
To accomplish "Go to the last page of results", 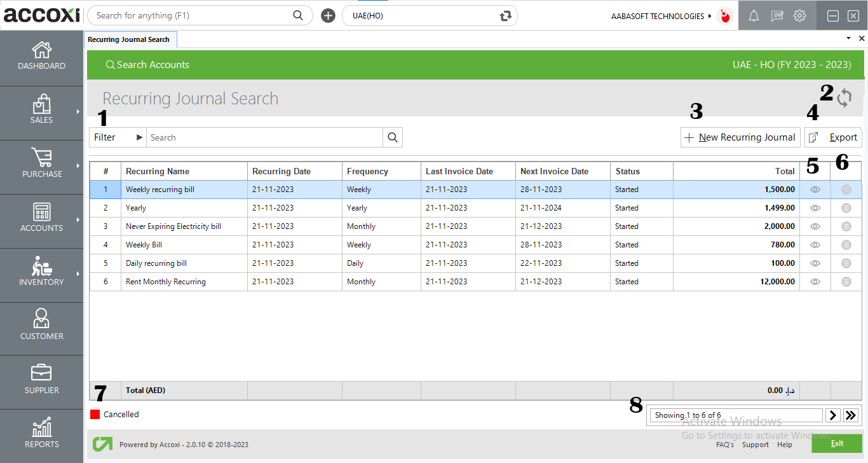I will click(x=851, y=415).
